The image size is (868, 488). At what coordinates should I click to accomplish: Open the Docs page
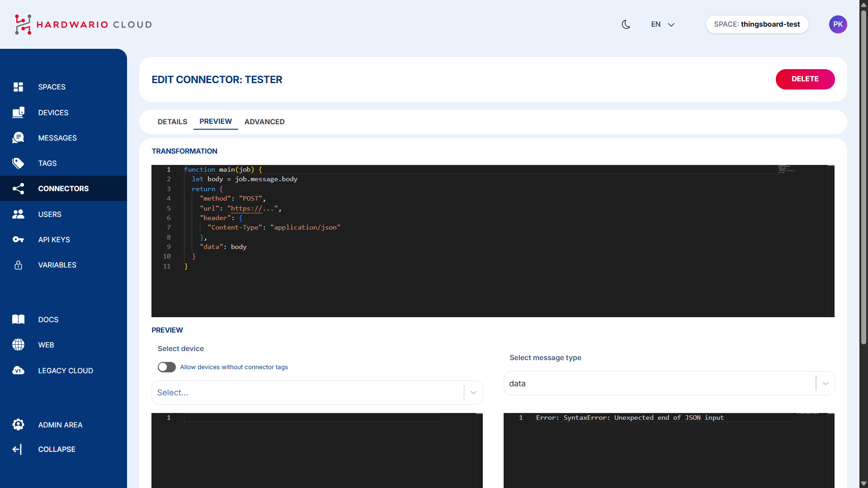tap(48, 319)
